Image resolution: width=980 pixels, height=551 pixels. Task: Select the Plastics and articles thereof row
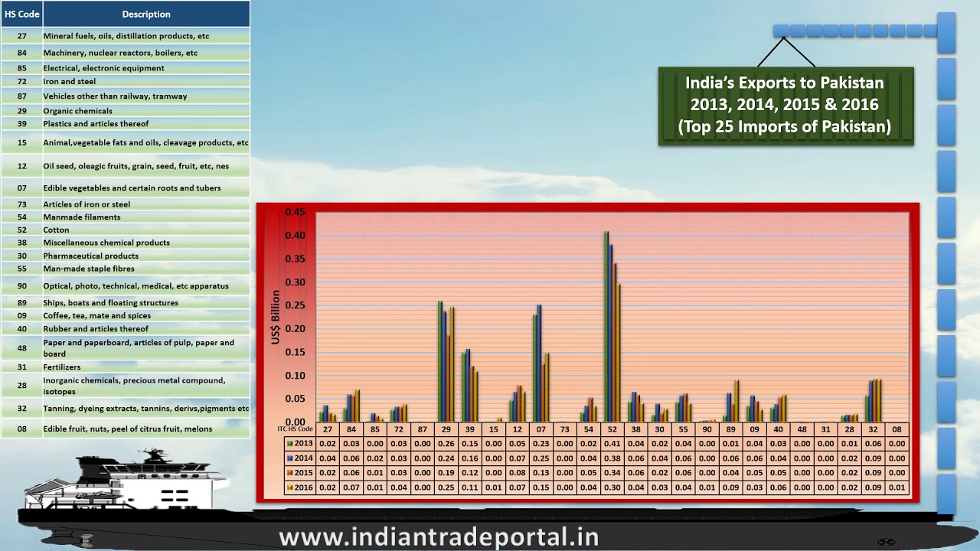tap(126, 123)
